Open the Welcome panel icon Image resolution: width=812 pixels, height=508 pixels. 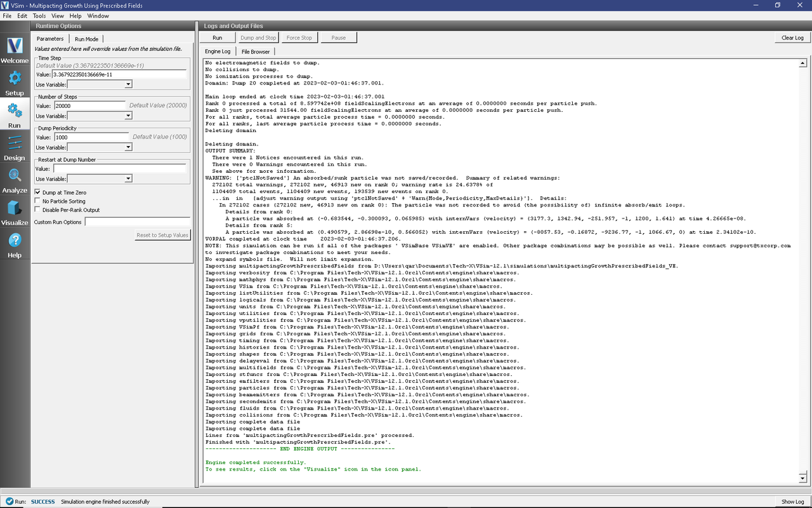click(x=15, y=50)
